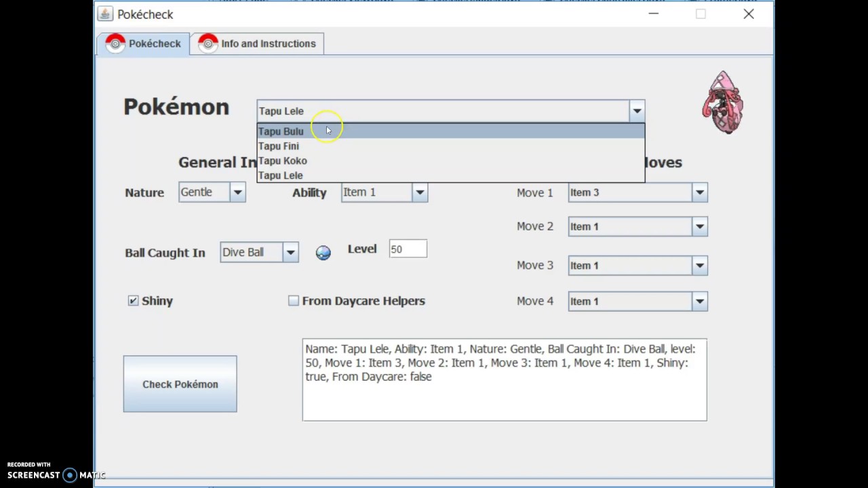Click the Dive Ball icon beside Level
The image size is (868, 488).
(x=323, y=253)
